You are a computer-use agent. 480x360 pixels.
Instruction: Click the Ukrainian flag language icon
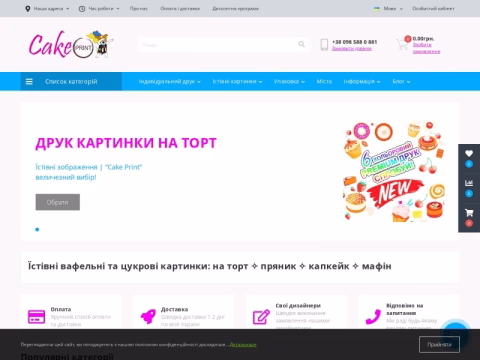point(377,9)
